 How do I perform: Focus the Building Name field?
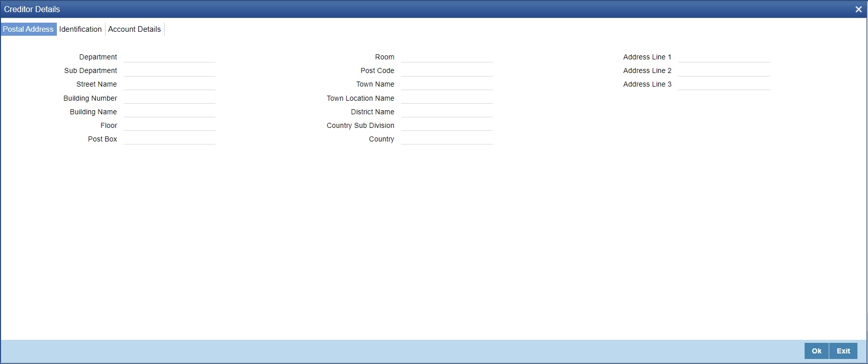pos(170,112)
